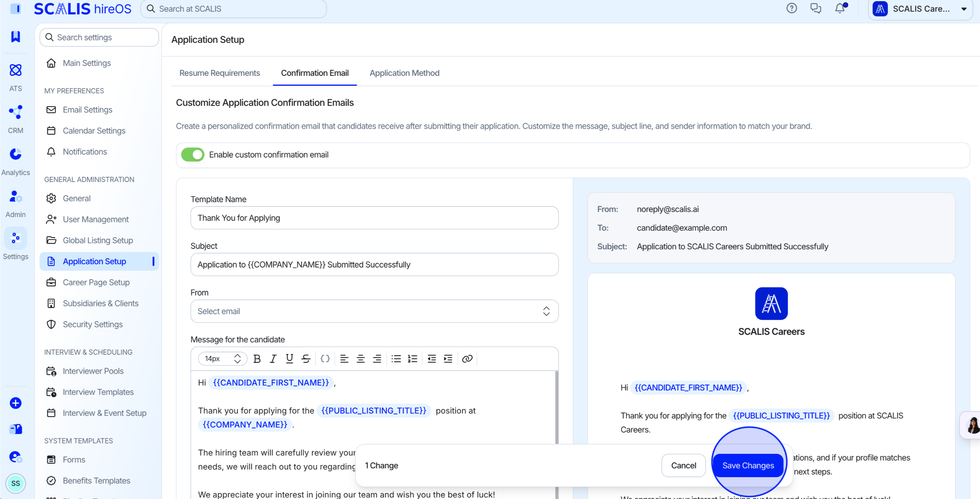The height and width of the screenshot is (499, 980).
Task: Open Career Page Setup
Action: tap(99, 282)
